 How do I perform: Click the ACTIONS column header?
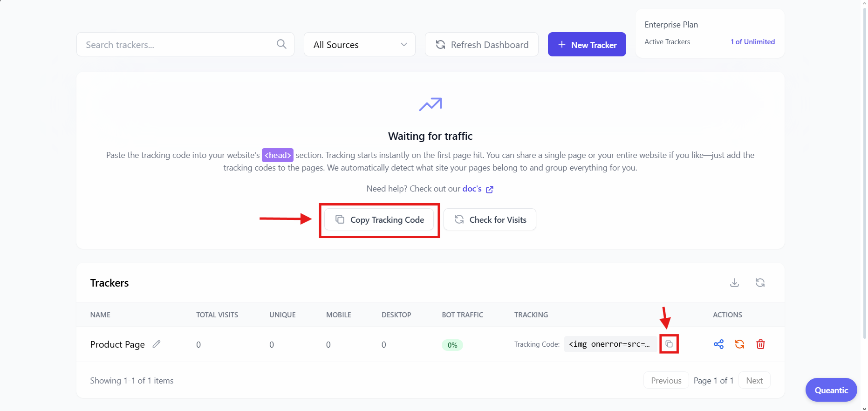click(727, 315)
